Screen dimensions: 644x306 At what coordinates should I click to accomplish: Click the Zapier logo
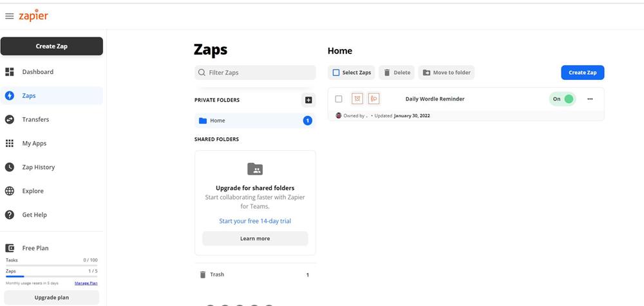[x=33, y=15]
